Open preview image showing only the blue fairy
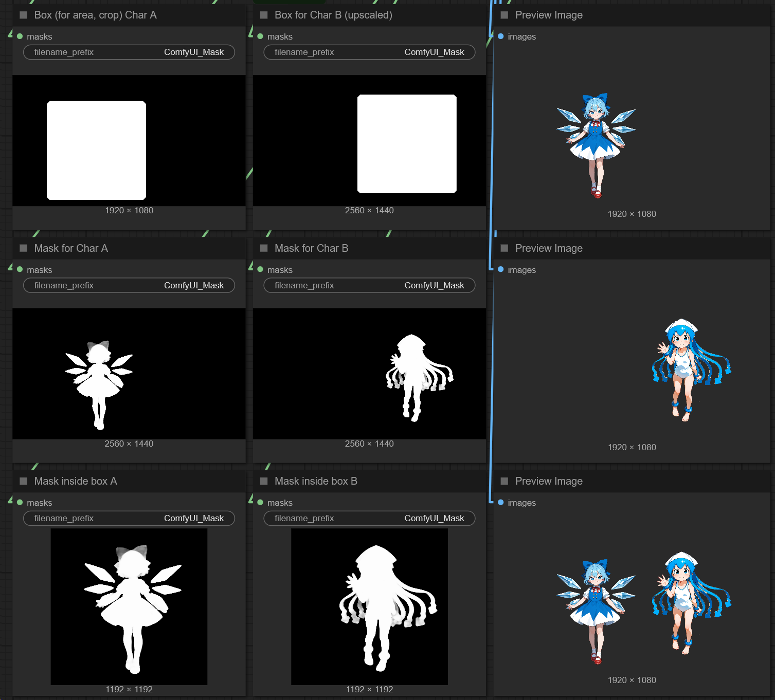This screenshot has height=700, width=775. tap(596, 146)
